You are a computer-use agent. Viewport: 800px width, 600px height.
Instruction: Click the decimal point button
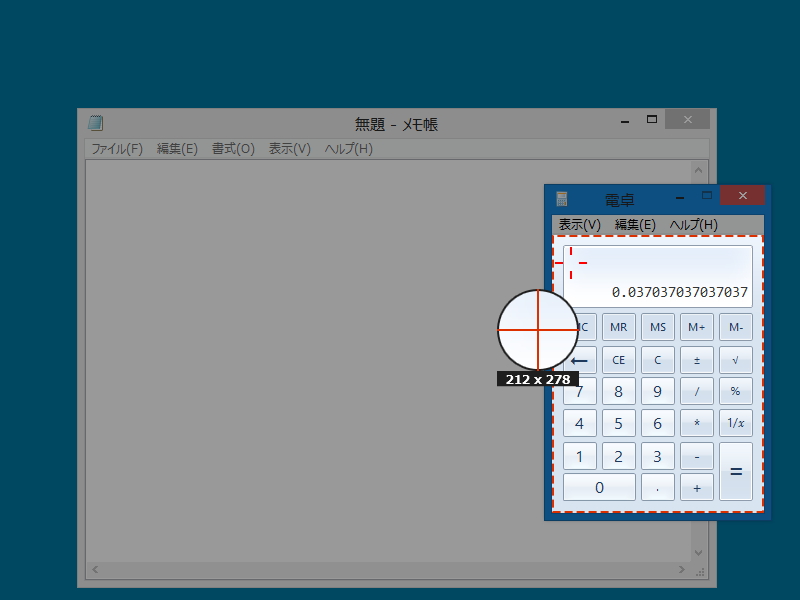[658, 488]
